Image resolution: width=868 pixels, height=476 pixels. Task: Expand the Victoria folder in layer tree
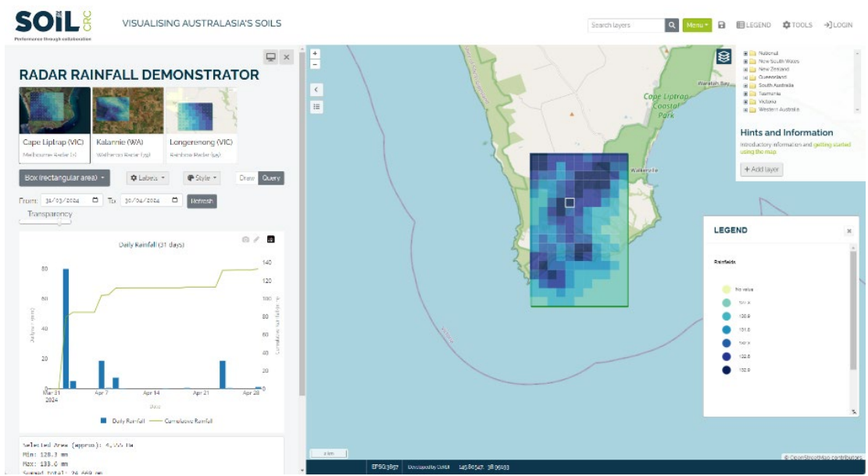coord(745,102)
